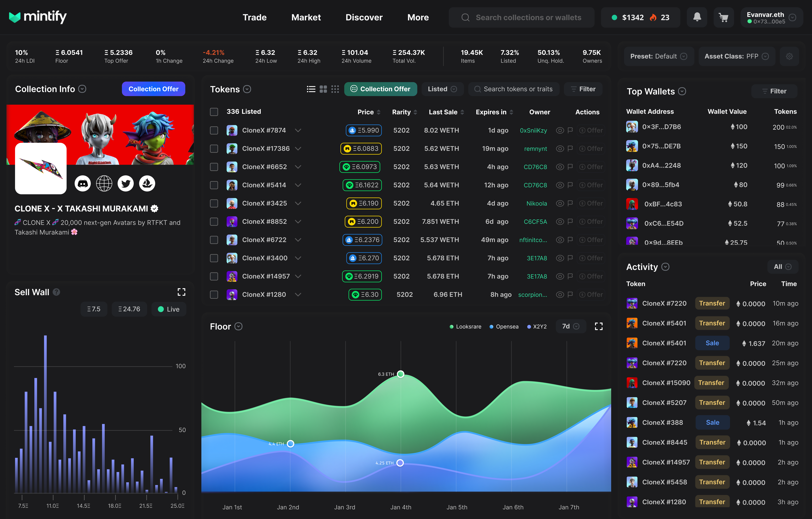Open the OpenSea link icon

pyautogui.click(x=147, y=183)
